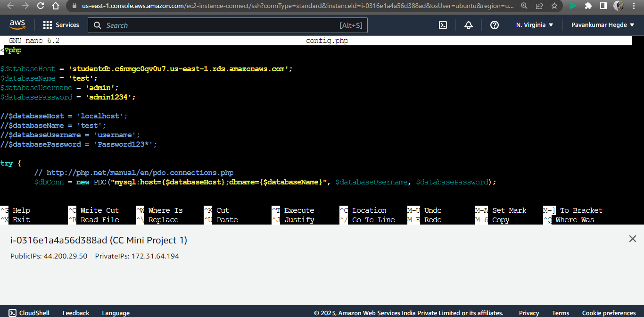Viewport: 644px width, 317px height.
Task: Open the Privacy footer link
Action: [529, 313]
